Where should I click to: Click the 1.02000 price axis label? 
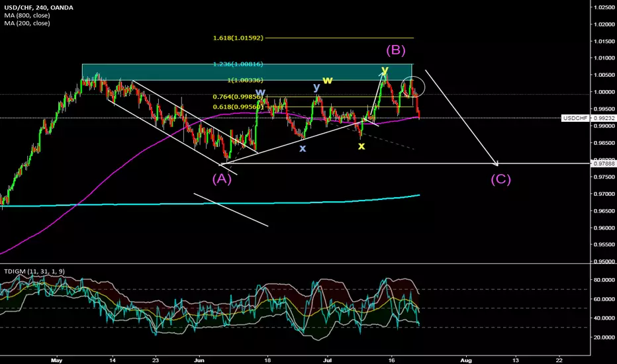point(604,24)
